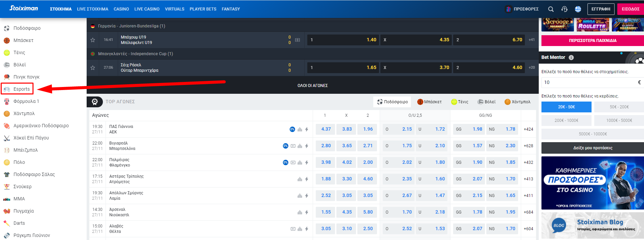Open the VIRTUALS menu item
644x240 pixels.
[x=175, y=9]
